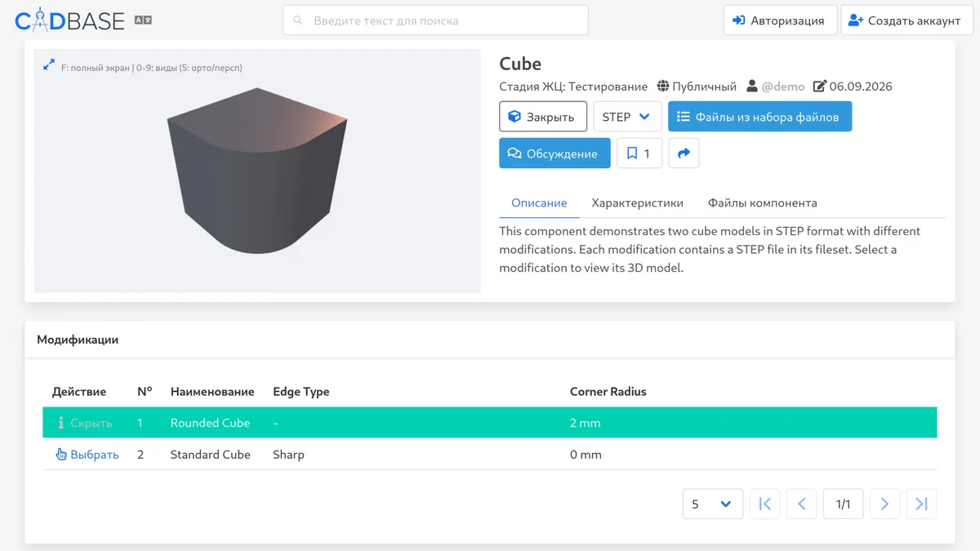The width and height of the screenshot is (980, 551).
Task: Click the Cube component title
Action: click(520, 64)
